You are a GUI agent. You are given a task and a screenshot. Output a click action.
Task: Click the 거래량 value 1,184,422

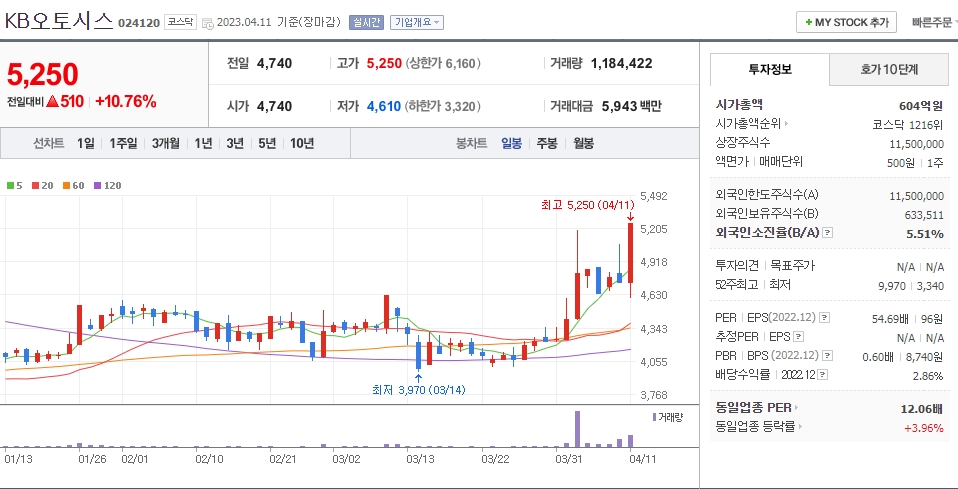[x=621, y=64]
